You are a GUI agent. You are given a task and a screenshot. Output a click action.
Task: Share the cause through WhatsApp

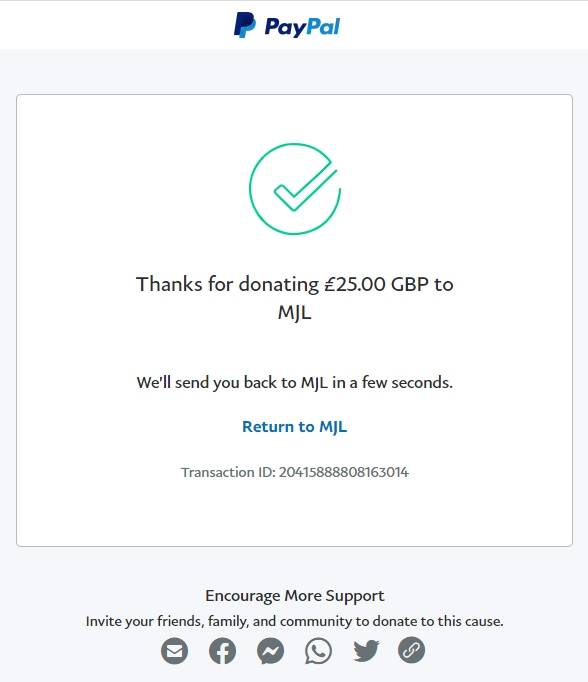point(318,651)
